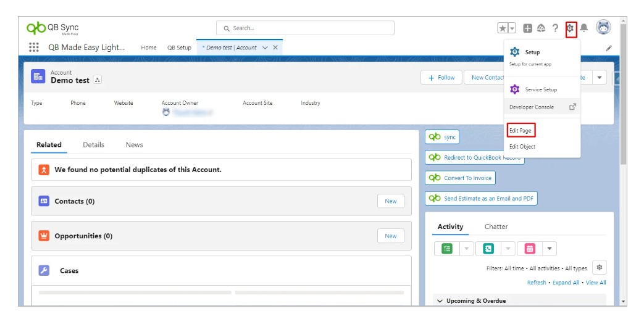The width and height of the screenshot is (644, 327).
Task: Open the user profile avatar
Action: coord(603,28)
